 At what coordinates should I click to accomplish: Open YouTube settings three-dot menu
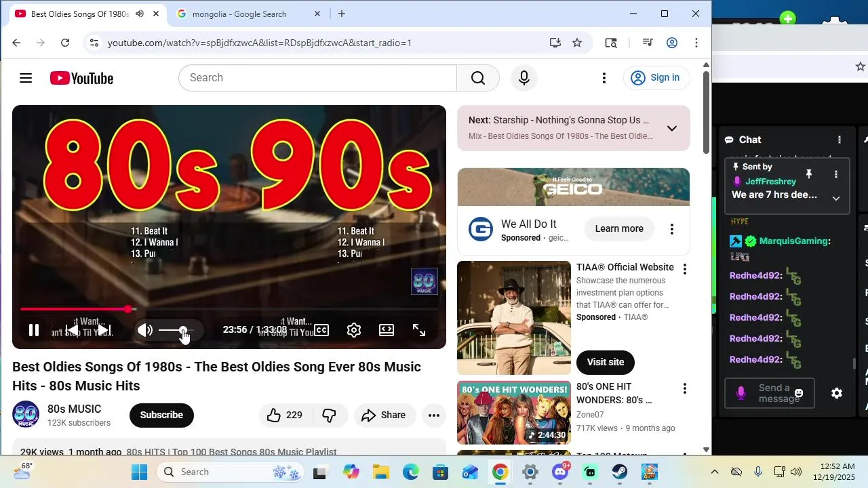604,78
